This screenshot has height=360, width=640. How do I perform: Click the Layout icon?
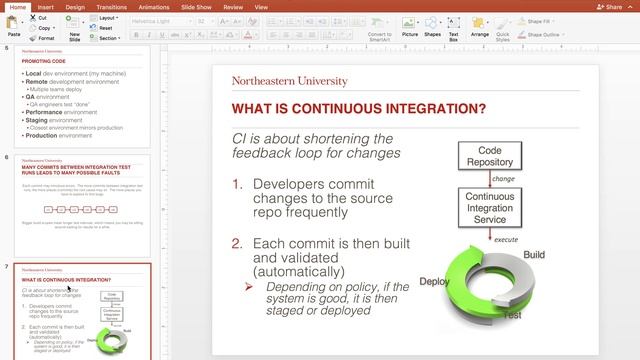pos(93,18)
